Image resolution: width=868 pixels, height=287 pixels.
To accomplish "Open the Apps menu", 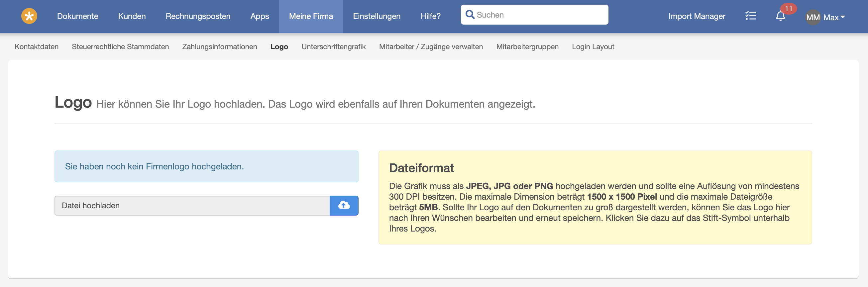I will (x=260, y=16).
